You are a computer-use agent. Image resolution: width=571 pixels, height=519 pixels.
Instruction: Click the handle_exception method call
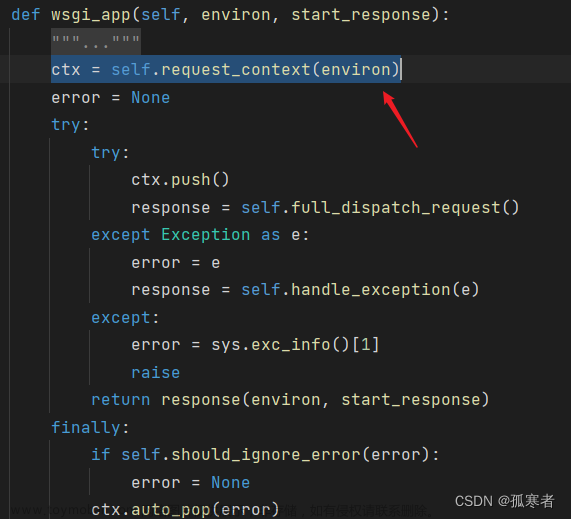click(371, 290)
